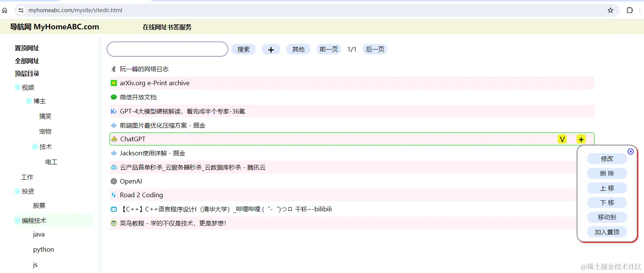This screenshot has width=644, height=273.
Task: Click the 腾讯云 cloud favicon
Action: coord(113,167)
